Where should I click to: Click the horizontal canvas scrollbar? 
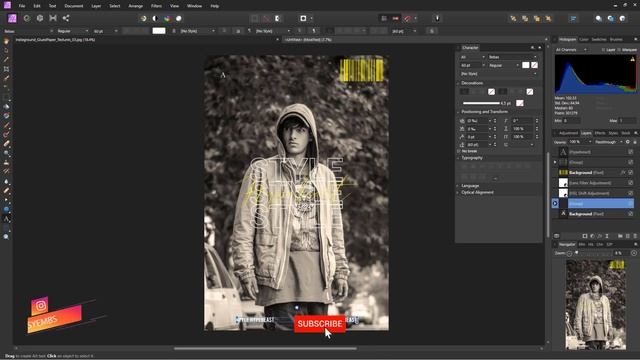click(265, 349)
